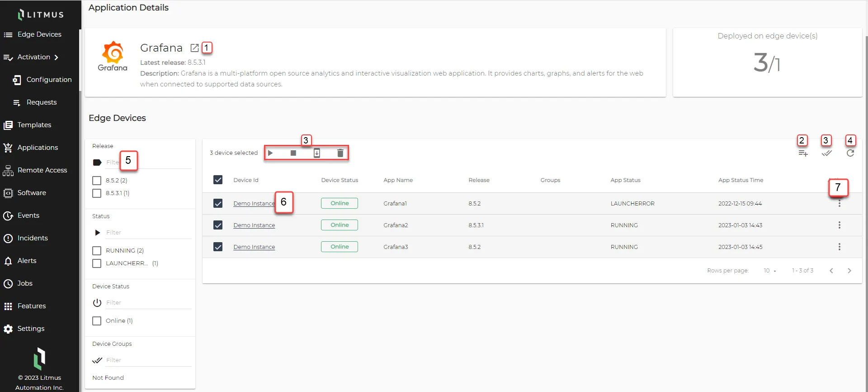Open the rows per page dropdown
Screen dimensions: 868x392
pos(770,271)
